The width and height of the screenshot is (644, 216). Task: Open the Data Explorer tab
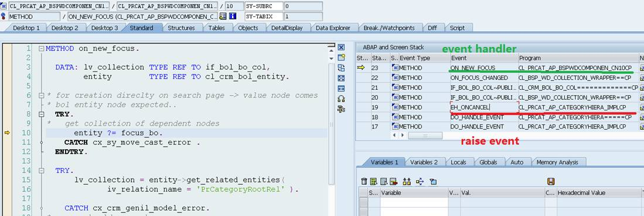(333, 28)
